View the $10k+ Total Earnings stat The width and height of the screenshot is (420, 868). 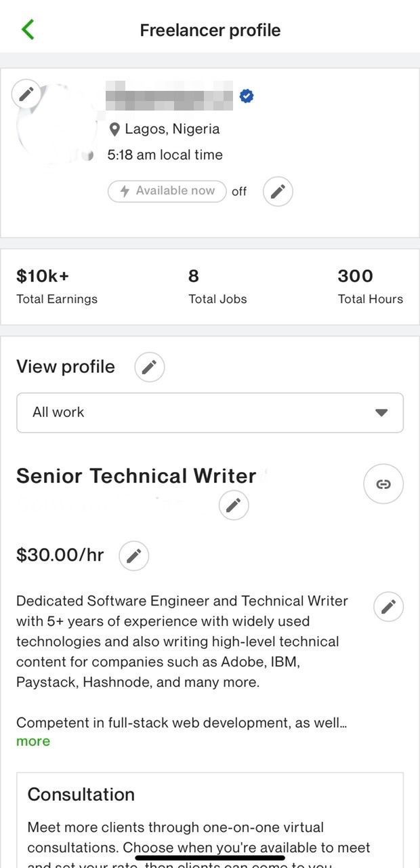tap(57, 286)
